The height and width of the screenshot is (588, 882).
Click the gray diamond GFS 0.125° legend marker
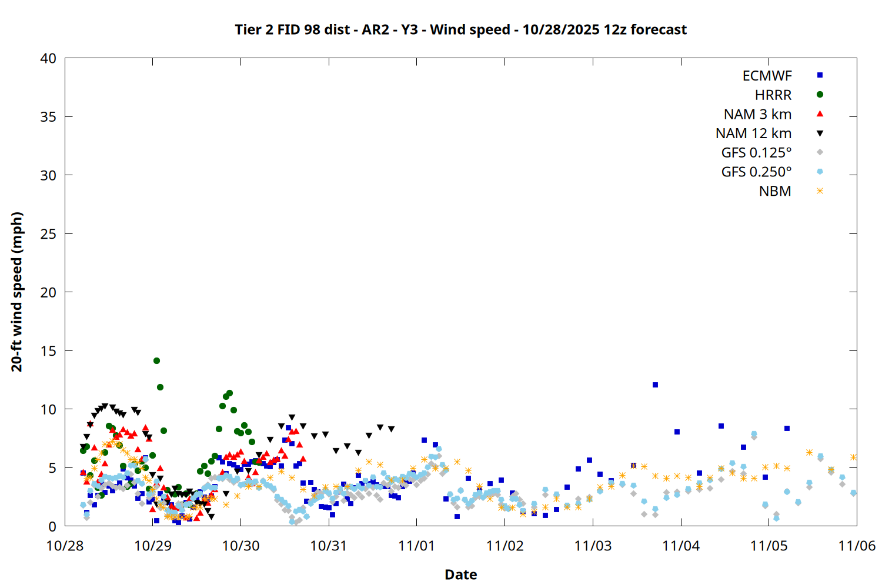coord(820,152)
